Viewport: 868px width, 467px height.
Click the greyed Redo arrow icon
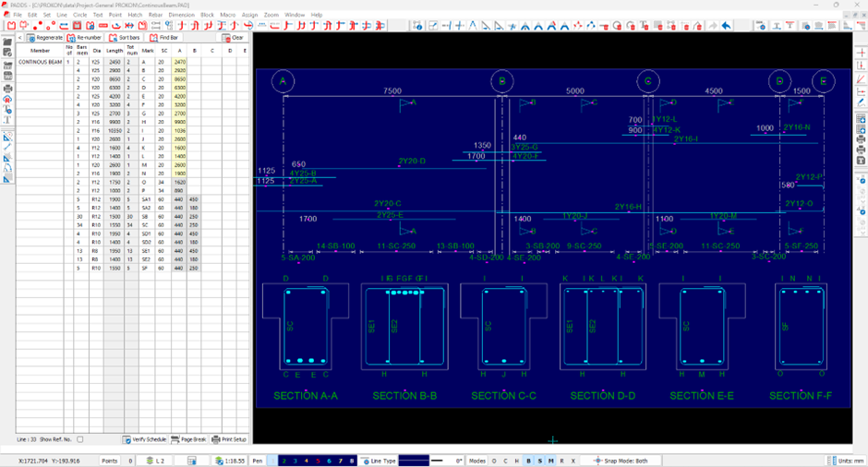click(x=713, y=26)
